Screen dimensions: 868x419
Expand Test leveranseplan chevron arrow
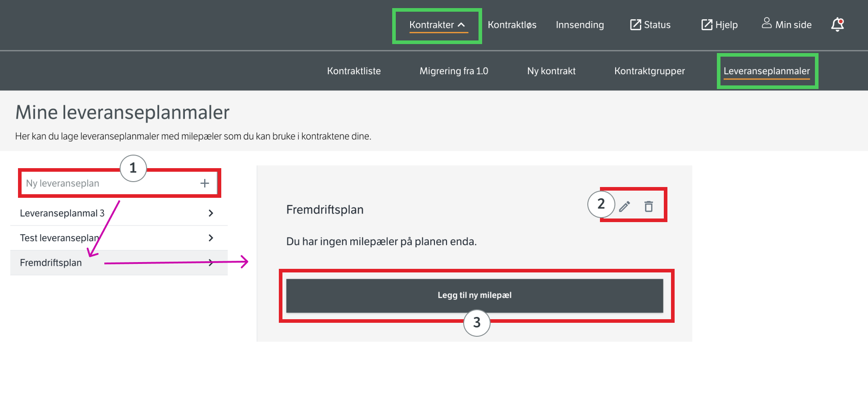click(x=210, y=238)
